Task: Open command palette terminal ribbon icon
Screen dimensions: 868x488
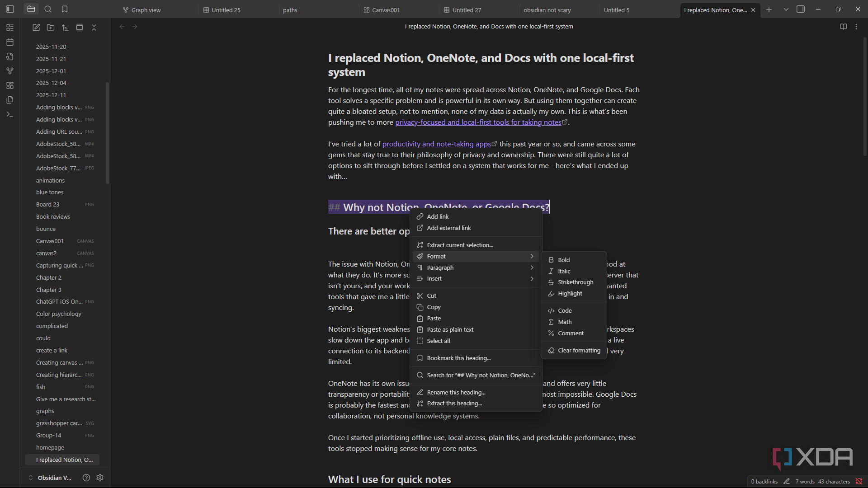Action: pyautogui.click(x=10, y=114)
